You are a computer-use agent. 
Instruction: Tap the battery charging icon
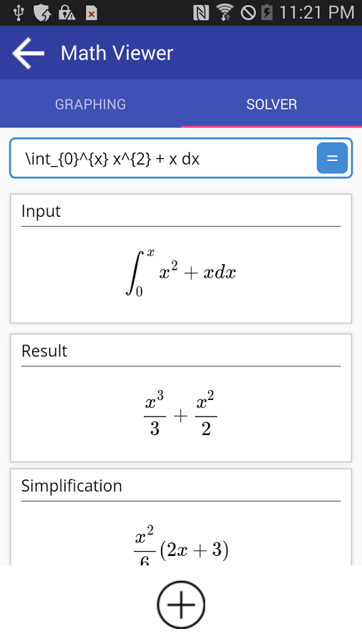[x=267, y=13]
